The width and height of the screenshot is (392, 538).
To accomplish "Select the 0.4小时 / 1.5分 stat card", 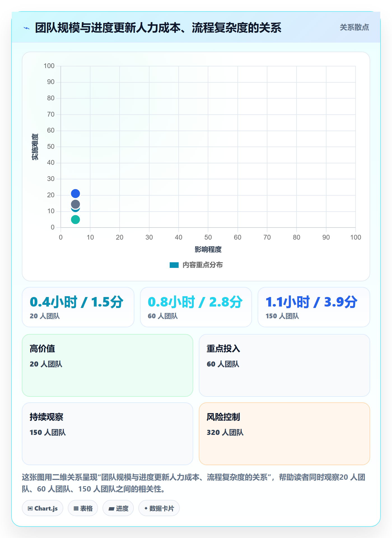I will point(78,307).
